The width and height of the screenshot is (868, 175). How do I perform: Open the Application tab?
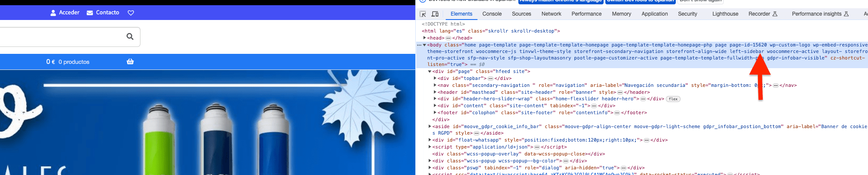point(654,14)
